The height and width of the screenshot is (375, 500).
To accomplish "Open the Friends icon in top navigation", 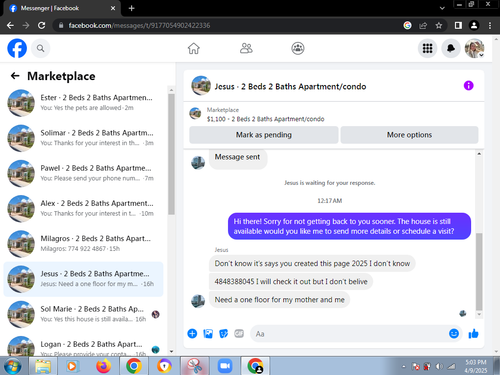I will [x=246, y=49].
